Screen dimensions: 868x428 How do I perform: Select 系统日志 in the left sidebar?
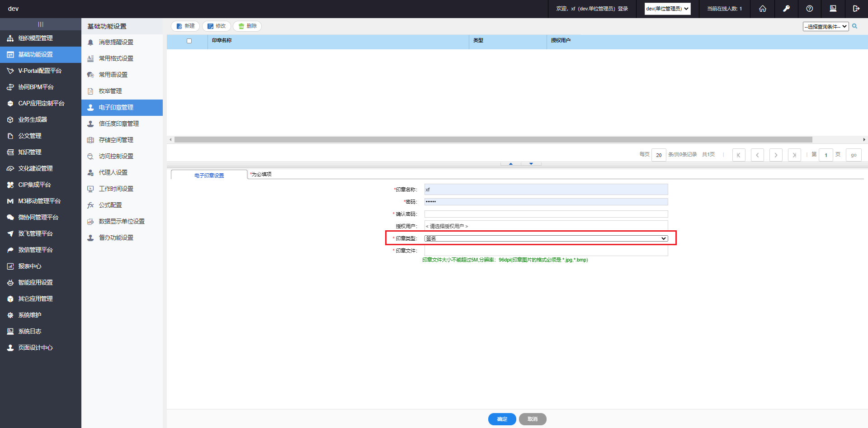tap(29, 331)
